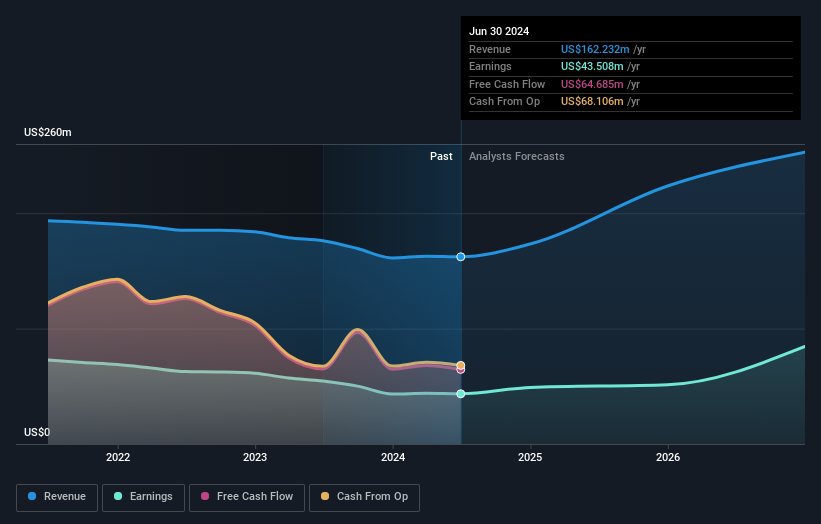
Task: Click the pink Free Cash Flow data point
Action: [x=460, y=370]
